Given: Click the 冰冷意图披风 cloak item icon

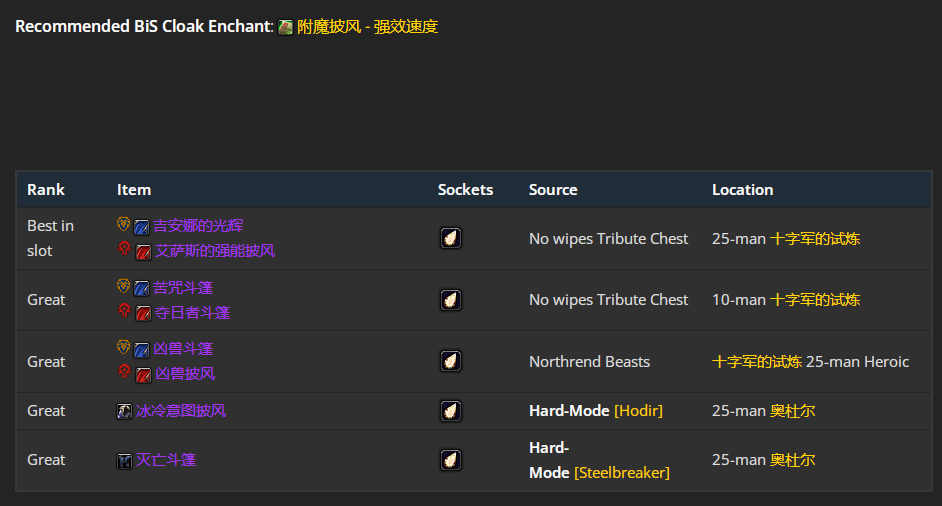Looking at the screenshot, I should coord(124,411).
